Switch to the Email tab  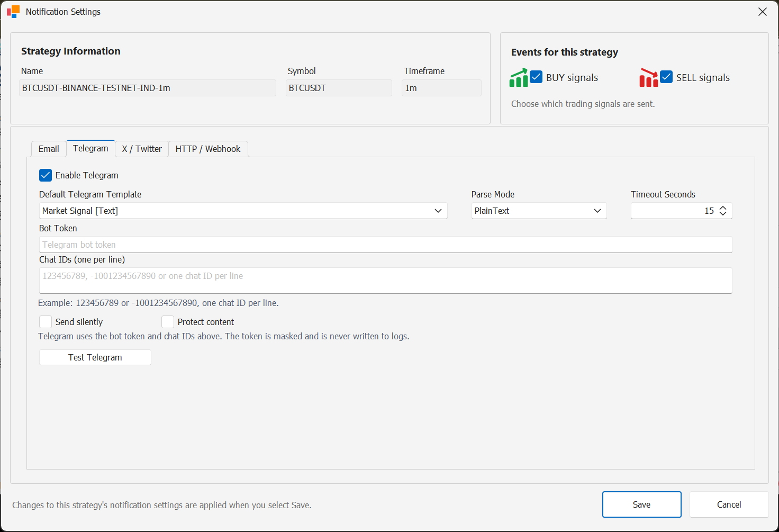[49, 149]
